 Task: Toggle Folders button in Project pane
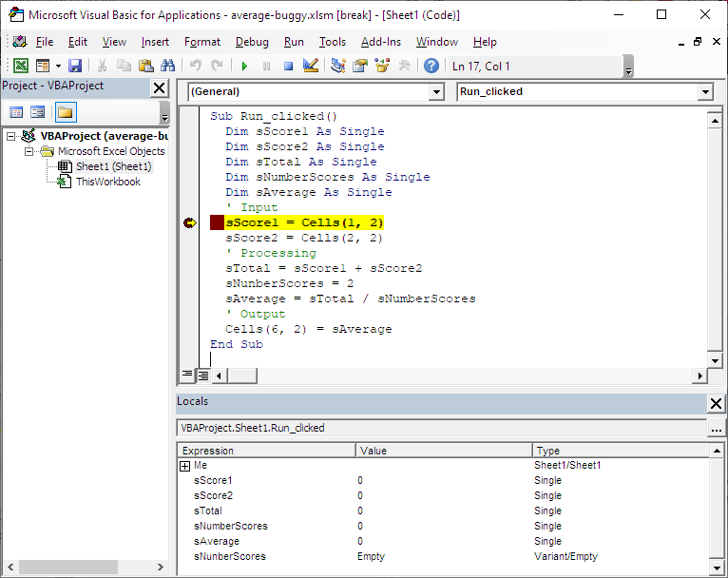[66, 112]
